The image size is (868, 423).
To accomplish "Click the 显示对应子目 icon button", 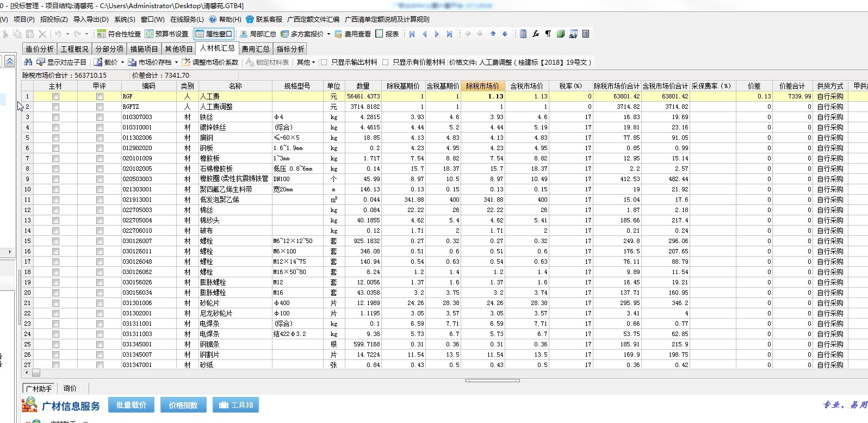I will 61,62.
